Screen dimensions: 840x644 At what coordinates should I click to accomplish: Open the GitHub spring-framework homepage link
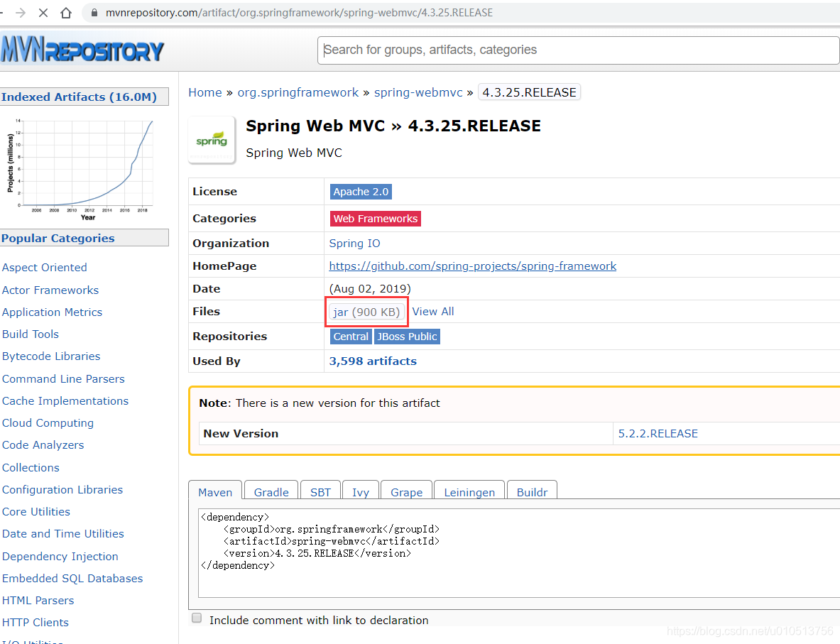tap(472, 266)
